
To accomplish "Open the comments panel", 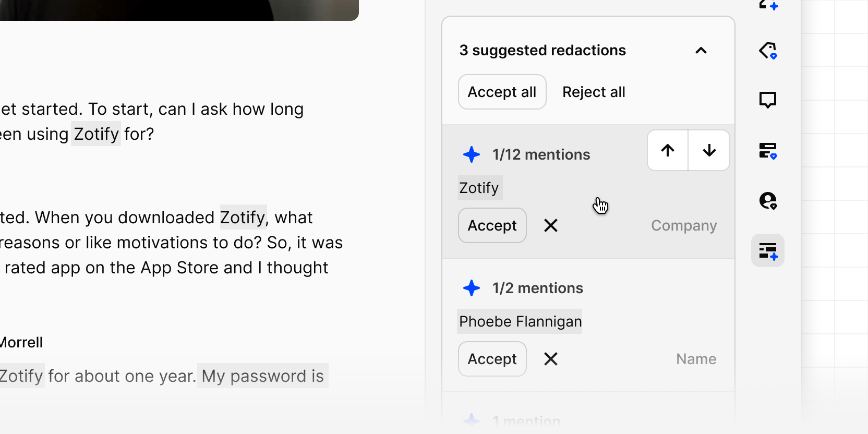I will pos(767,99).
